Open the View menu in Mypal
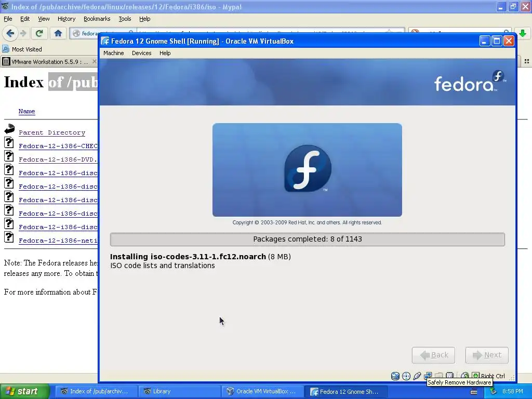Screen dimensions: 532x399 [44, 19]
